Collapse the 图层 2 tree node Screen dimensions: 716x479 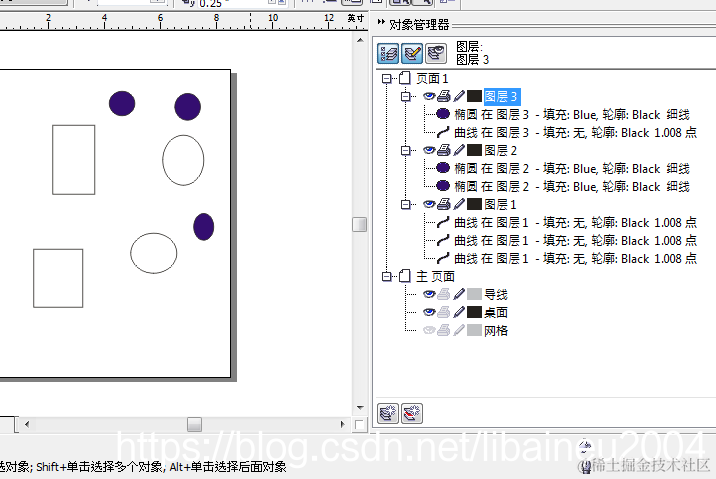coord(405,150)
